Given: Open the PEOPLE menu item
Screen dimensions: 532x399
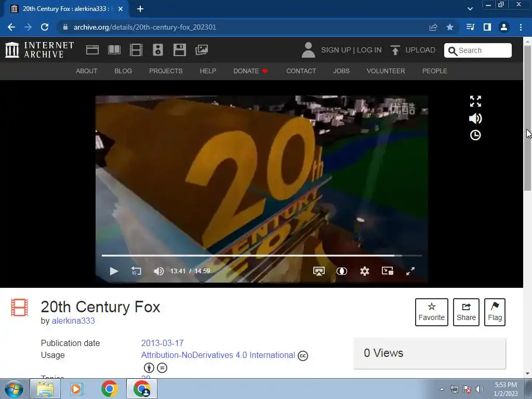Looking at the screenshot, I should 435,71.
